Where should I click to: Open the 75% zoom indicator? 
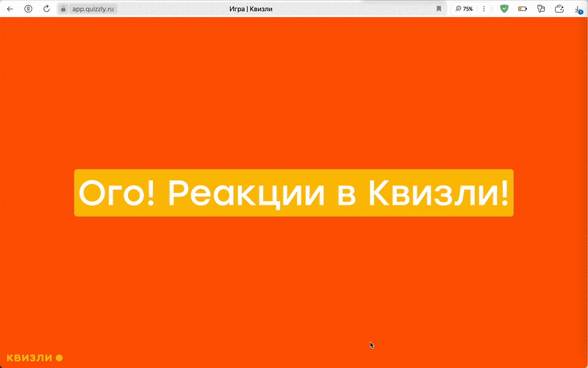click(x=465, y=9)
